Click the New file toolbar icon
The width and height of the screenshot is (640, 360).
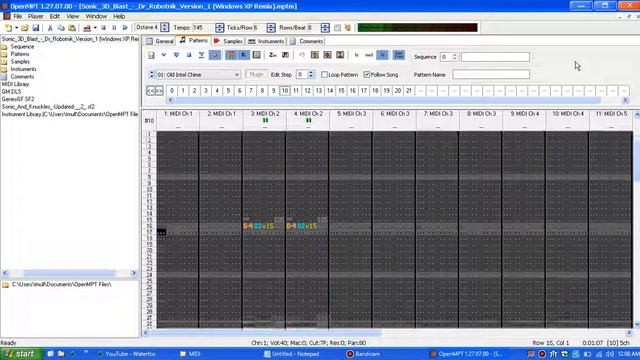pos(8,28)
